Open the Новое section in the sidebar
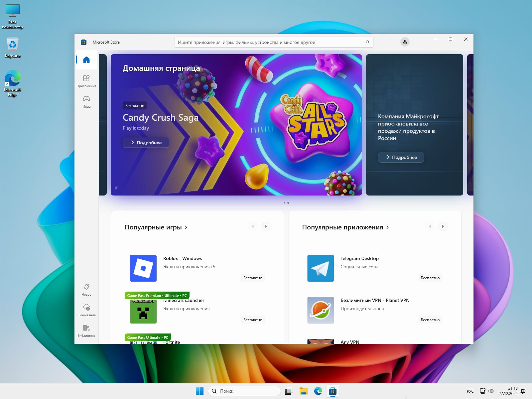This screenshot has width=532, height=399. 86,289
